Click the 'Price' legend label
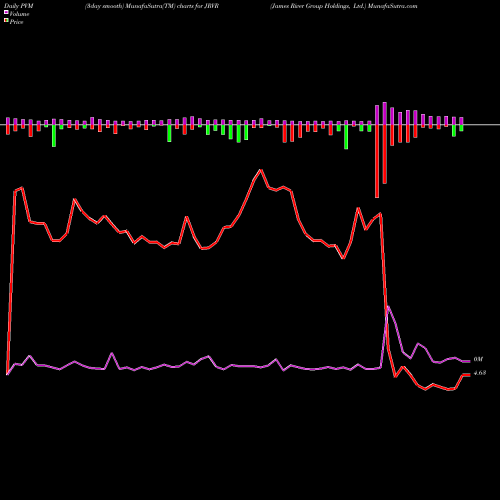This screenshot has height=500, width=500. tap(16, 22)
